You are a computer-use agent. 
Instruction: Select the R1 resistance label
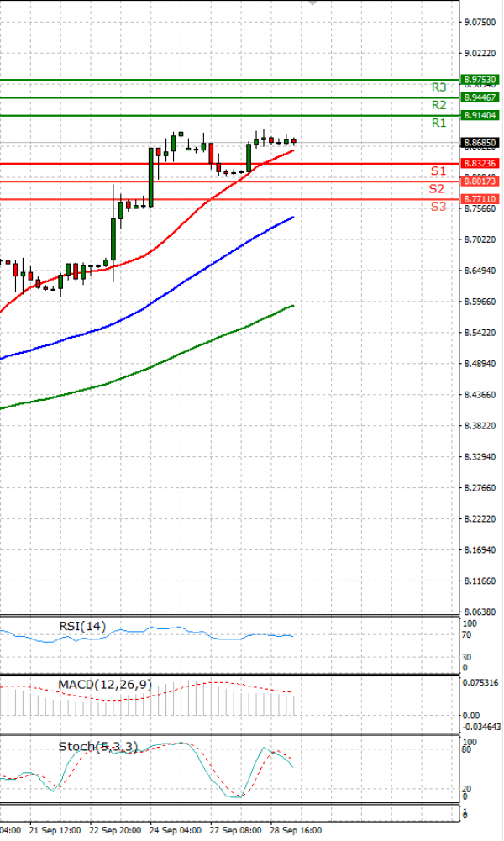[x=438, y=124]
